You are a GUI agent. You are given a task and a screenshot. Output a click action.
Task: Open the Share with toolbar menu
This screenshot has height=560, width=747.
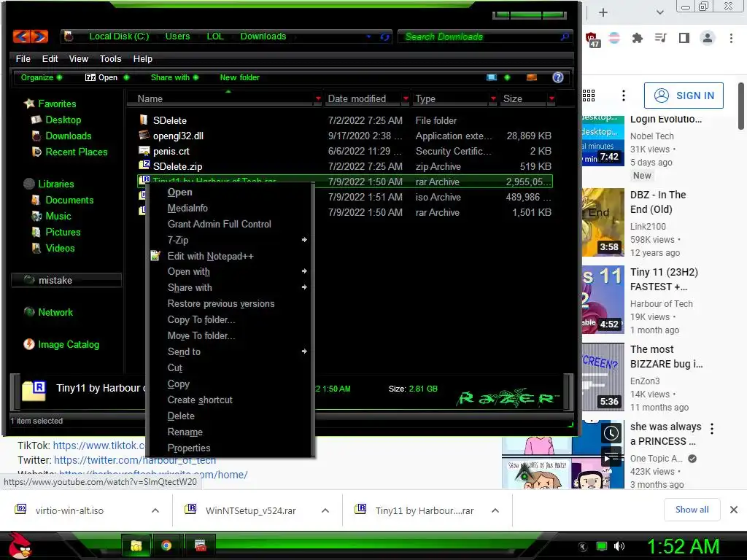(174, 77)
